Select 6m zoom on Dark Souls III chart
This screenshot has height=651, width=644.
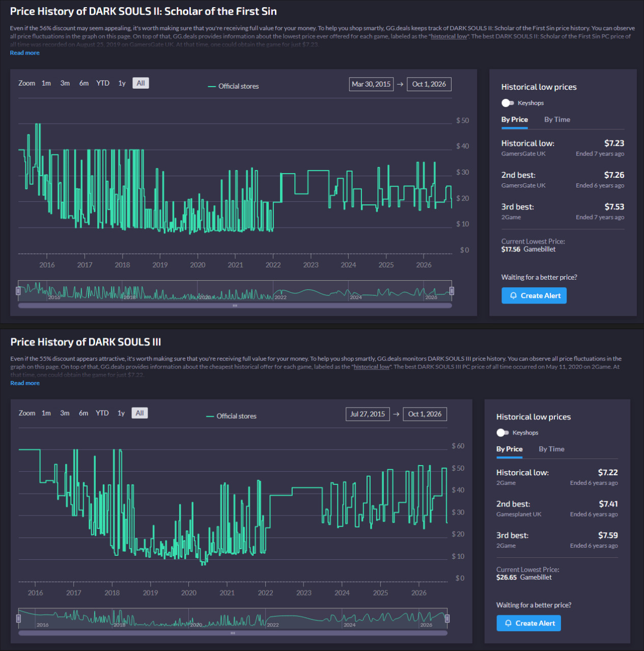point(83,413)
